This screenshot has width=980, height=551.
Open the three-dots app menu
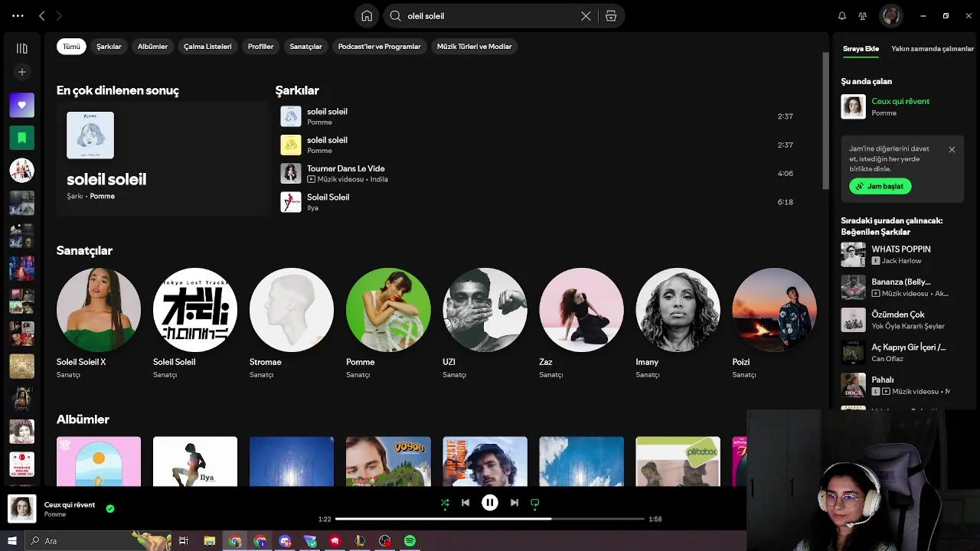point(18,15)
